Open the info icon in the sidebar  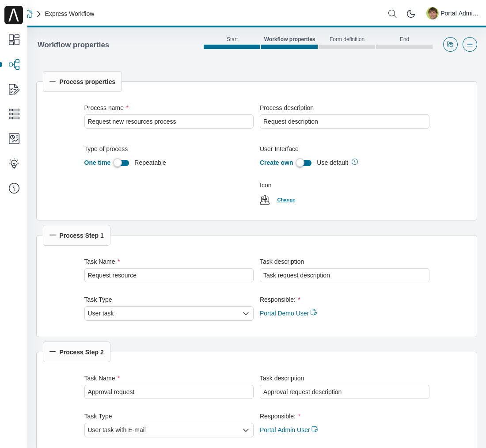(x=14, y=188)
